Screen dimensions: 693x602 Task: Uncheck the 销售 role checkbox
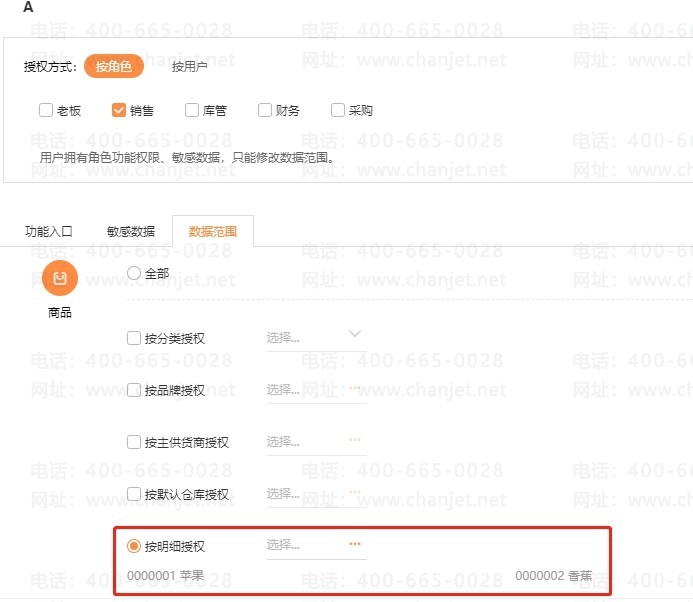[x=118, y=110]
